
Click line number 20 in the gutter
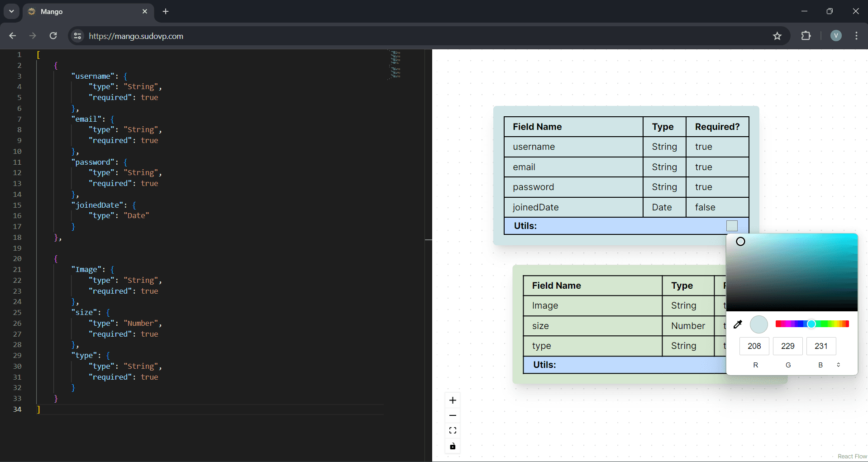[17, 258]
